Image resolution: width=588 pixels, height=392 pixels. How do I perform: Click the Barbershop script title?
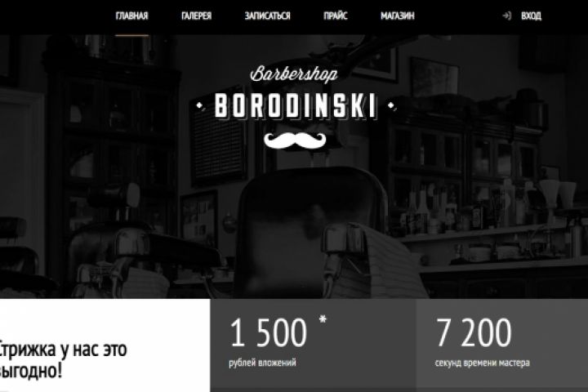point(294,73)
